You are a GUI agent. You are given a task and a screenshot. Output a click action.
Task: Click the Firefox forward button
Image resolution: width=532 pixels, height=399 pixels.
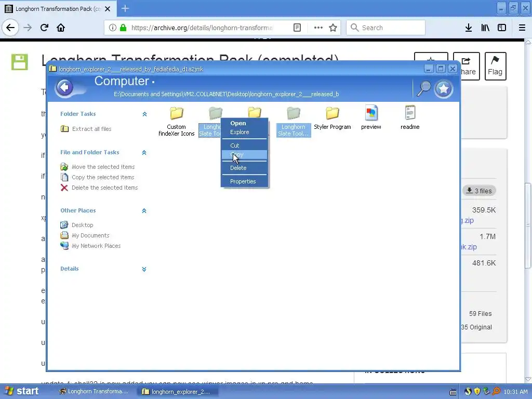[28, 28]
